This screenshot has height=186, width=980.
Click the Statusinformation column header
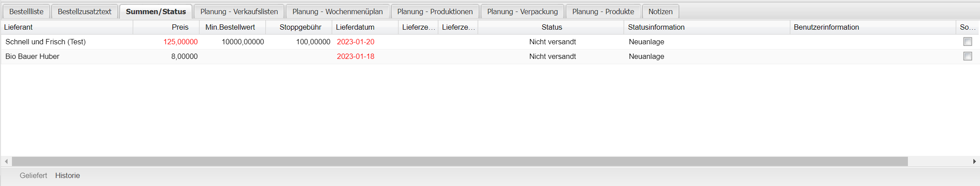pos(656,27)
